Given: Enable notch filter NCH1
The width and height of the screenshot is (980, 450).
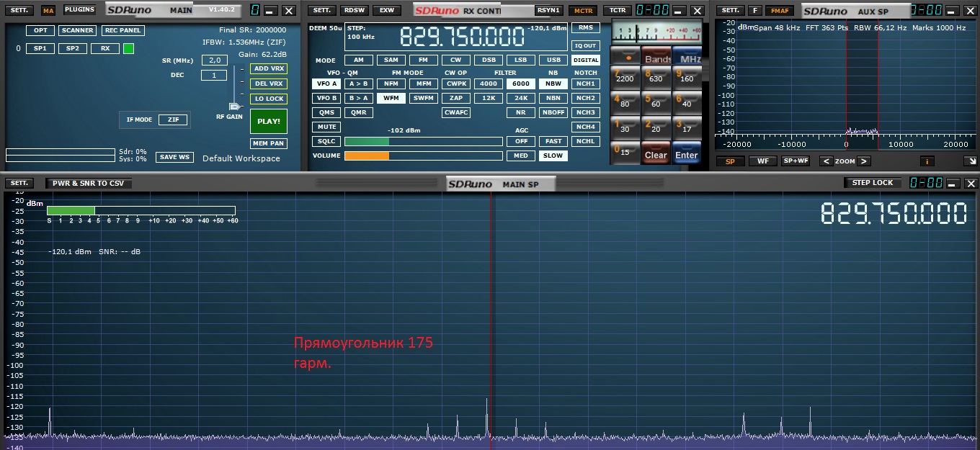Looking at the screenshot, I should click(586, 84).
